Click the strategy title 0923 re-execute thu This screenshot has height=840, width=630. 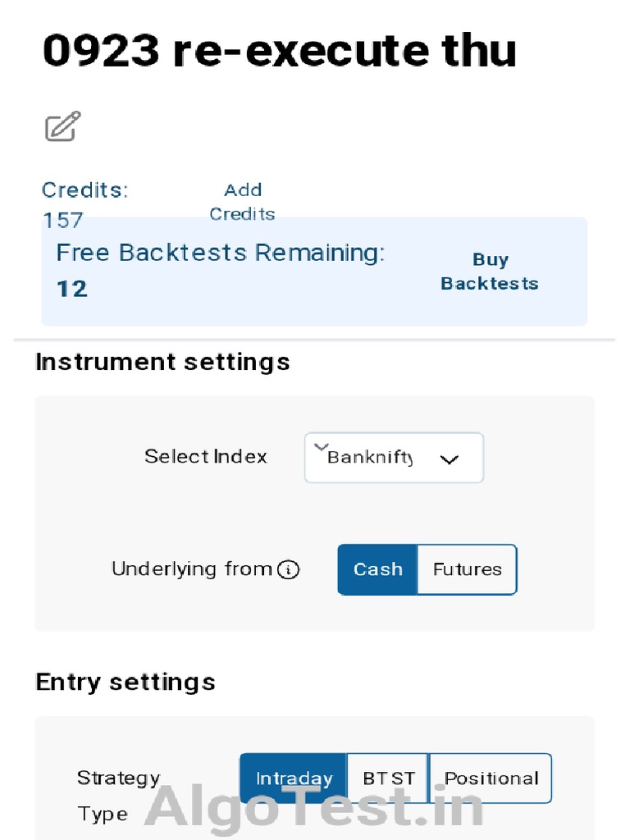[x=279, y=51]
